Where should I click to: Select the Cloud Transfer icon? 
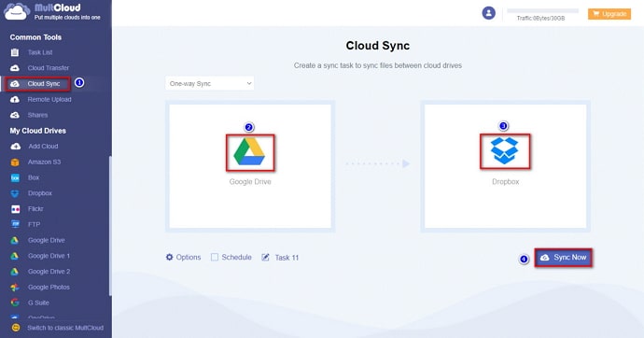tap(15, 68)
